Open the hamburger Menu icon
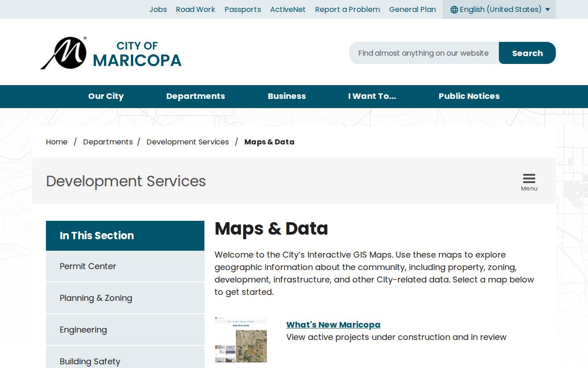The image size is (588, 368). point(529,183)
